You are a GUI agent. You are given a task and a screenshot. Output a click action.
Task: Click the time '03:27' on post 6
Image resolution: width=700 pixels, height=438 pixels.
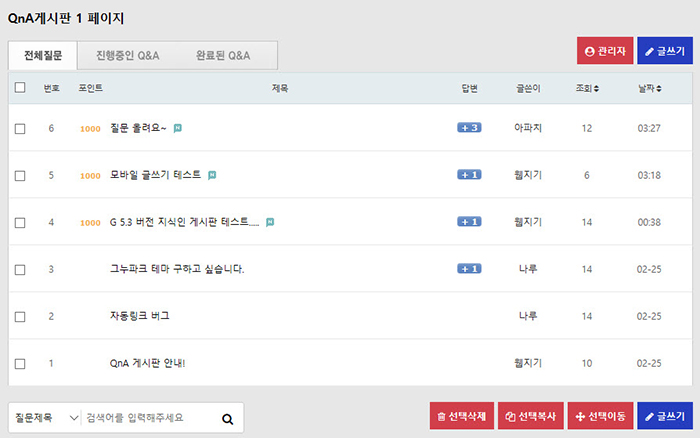[x=649, y=129]
